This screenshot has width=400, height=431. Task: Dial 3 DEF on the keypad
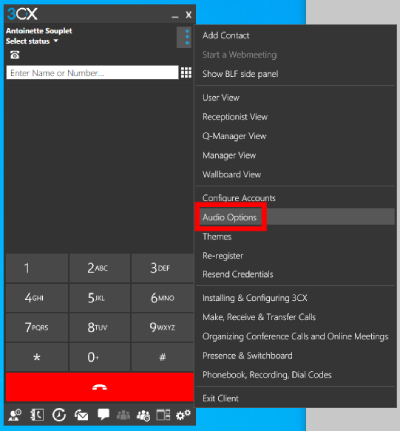point(162,268)
